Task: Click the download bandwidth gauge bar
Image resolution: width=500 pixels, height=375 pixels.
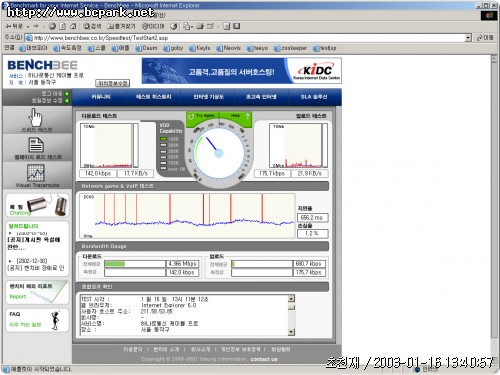Action: click(x=135, y=264)
